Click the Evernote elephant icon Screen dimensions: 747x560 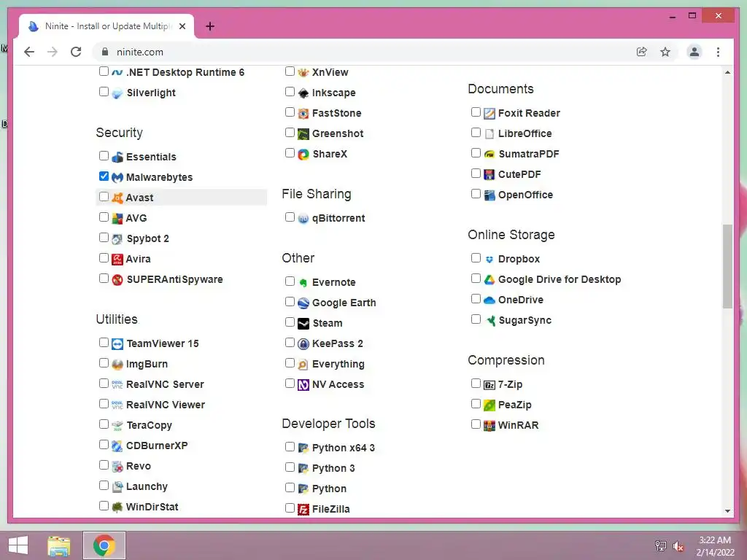tap(303, 283)
